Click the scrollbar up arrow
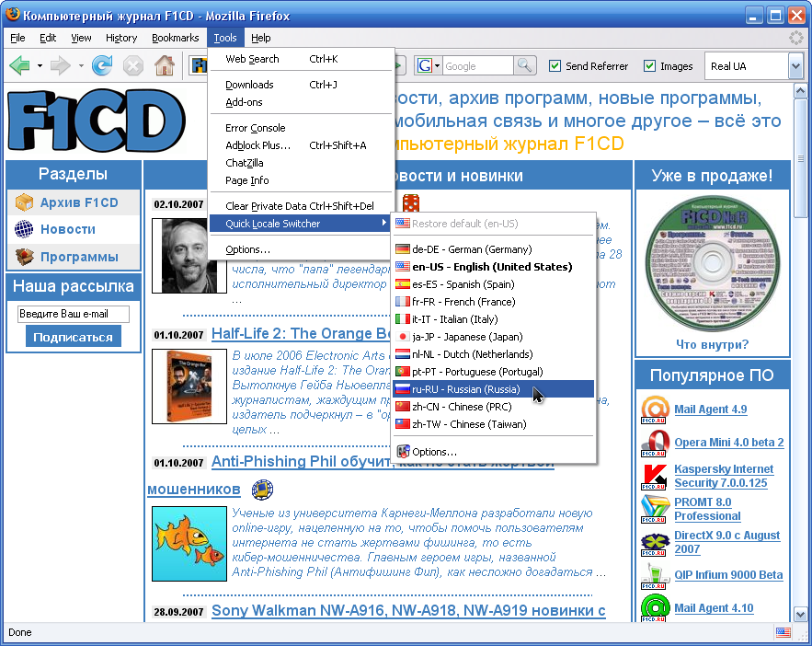 point(799,91)
